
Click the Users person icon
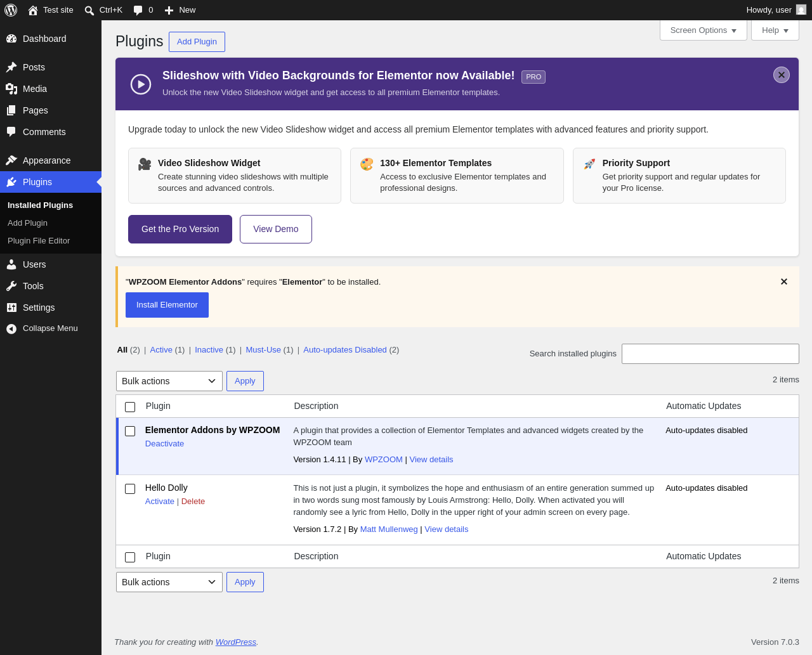click(x=11, y=264)
